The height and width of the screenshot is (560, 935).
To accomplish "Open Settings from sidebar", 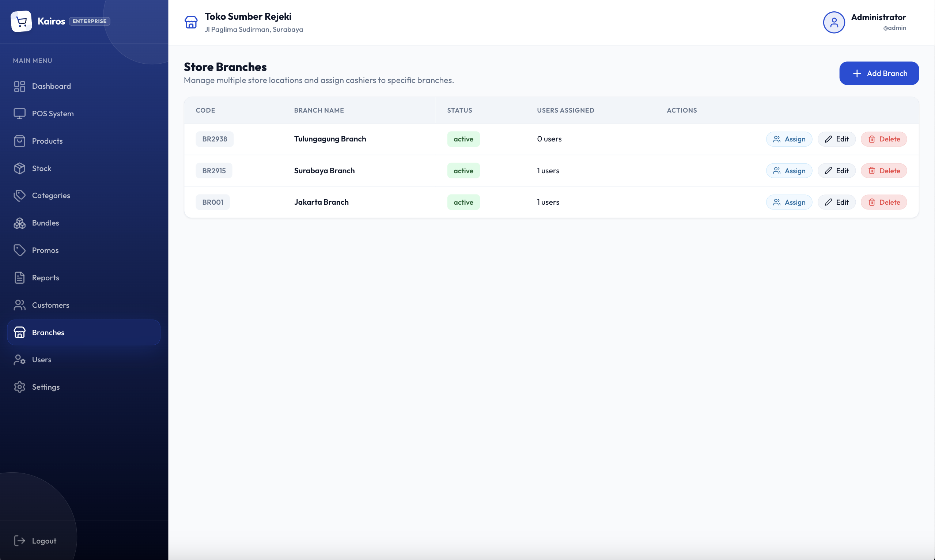I will coord(84,387).
